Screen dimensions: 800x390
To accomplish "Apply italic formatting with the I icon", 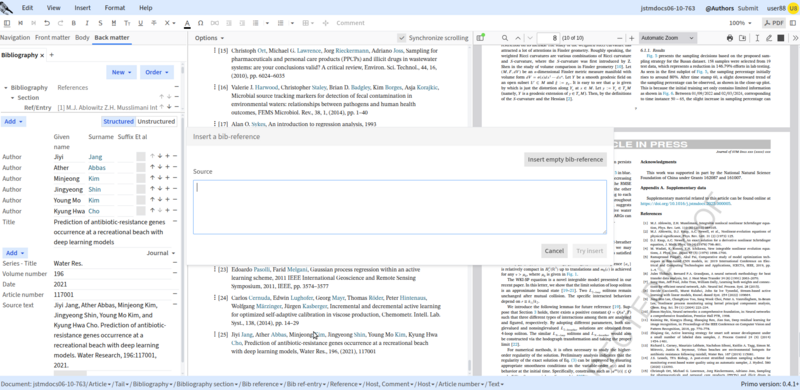I will pos(87,23).
